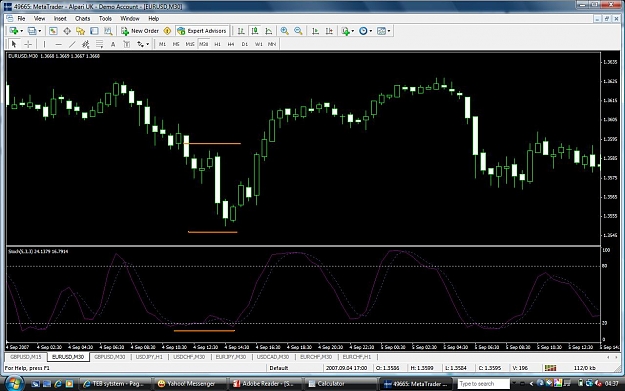This screenshot has height=391, width=625.
Task: Open the Help menu
Action: point(153,18)
